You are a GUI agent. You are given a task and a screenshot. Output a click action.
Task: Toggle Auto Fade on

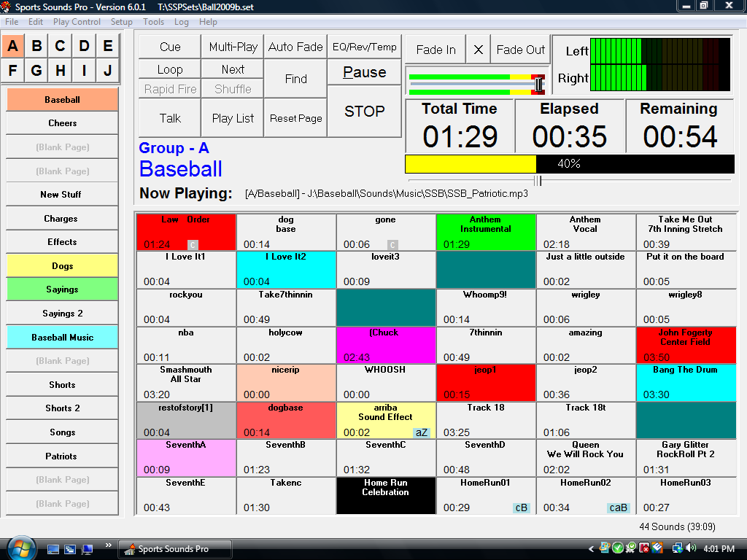point(295,46)
